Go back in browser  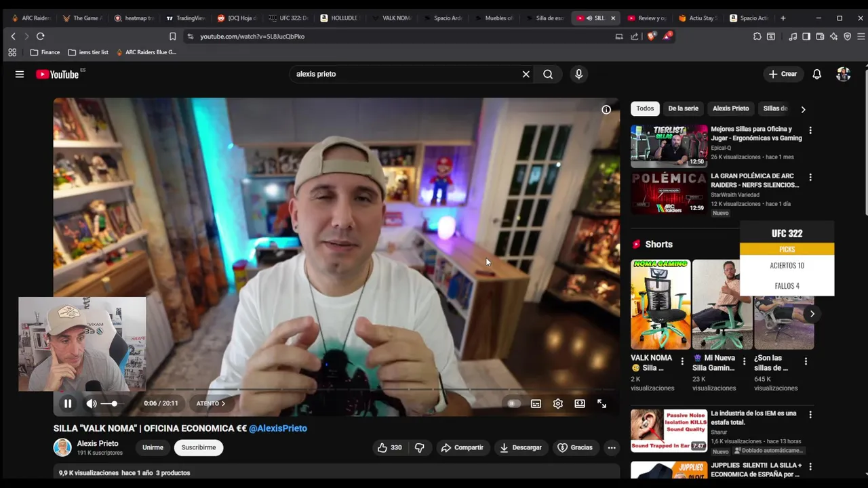13,37
